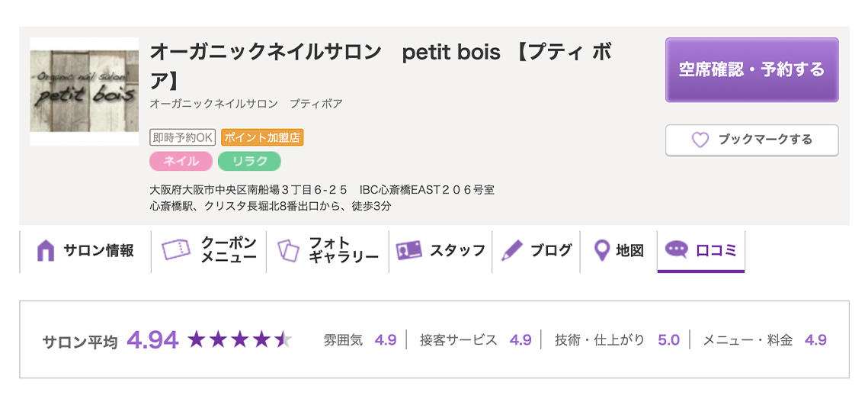Click the petit bois salon logo thumbnail
This screenshot has width=868, height=405.
[84, 92]
